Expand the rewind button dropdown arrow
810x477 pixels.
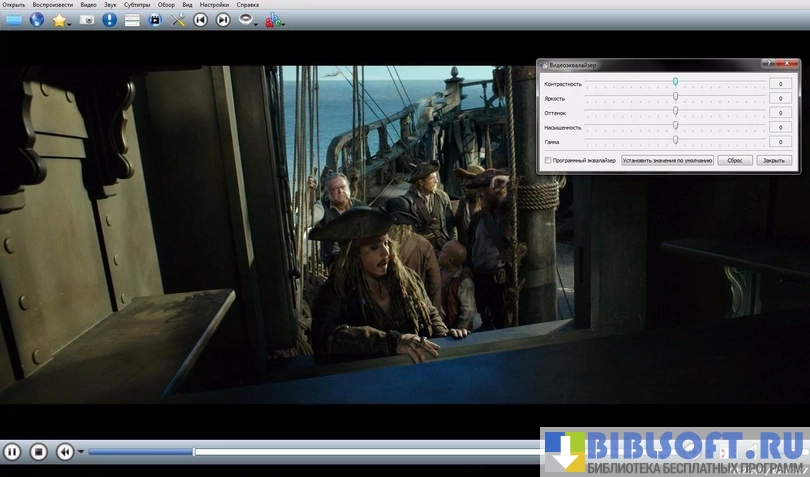point(81,453)
